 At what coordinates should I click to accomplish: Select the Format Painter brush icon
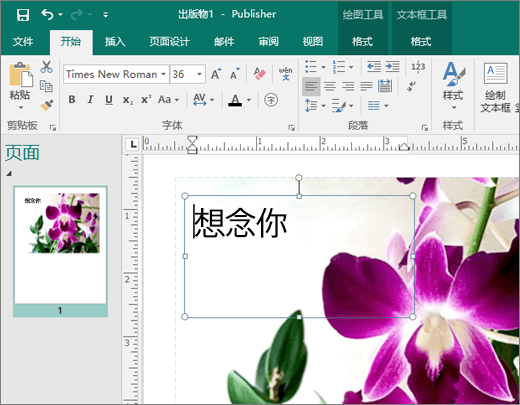[x=47, y=105]
